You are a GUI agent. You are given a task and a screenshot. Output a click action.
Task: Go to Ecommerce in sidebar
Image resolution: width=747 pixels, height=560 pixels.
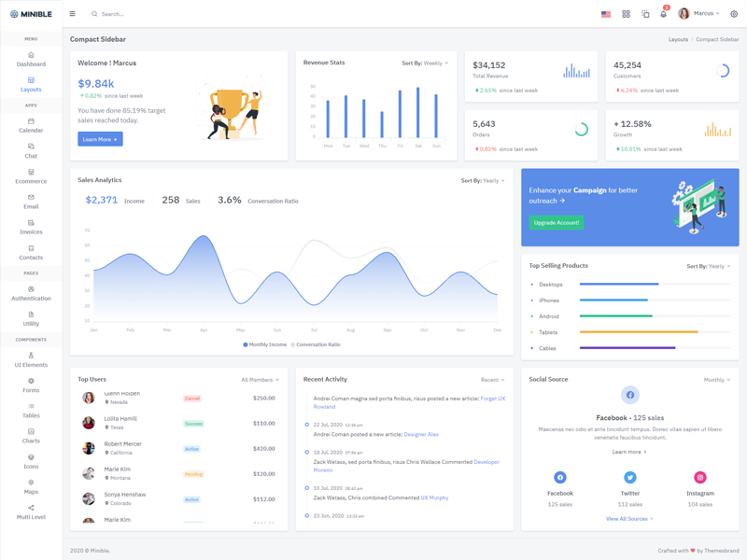click(31, 176)
